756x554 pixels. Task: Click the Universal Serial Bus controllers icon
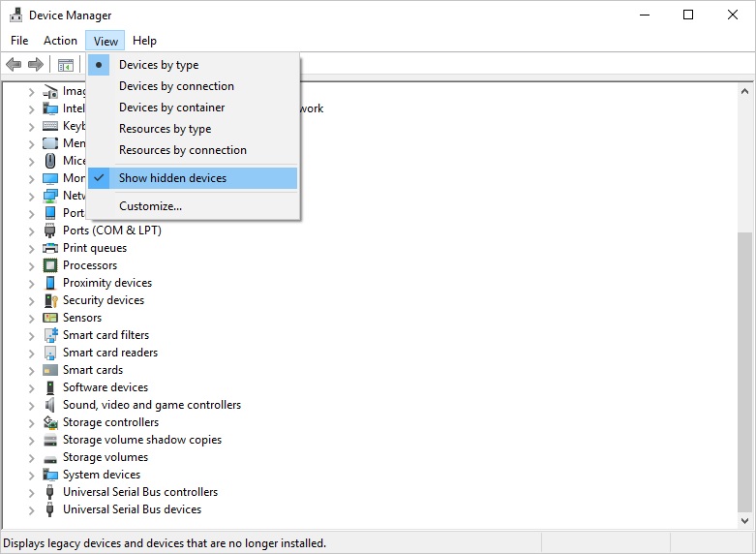(x=50, y=492)
